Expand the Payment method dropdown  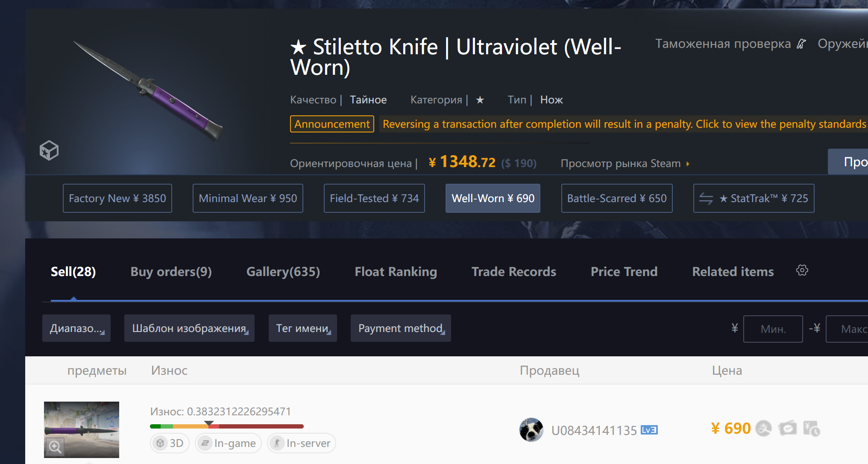tap(401, 328)
